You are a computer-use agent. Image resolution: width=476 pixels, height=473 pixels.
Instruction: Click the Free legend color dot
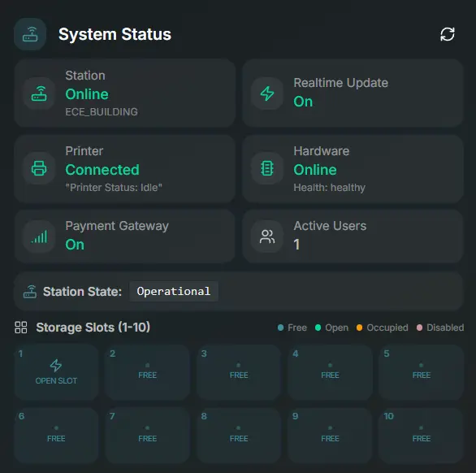(280, 328)
